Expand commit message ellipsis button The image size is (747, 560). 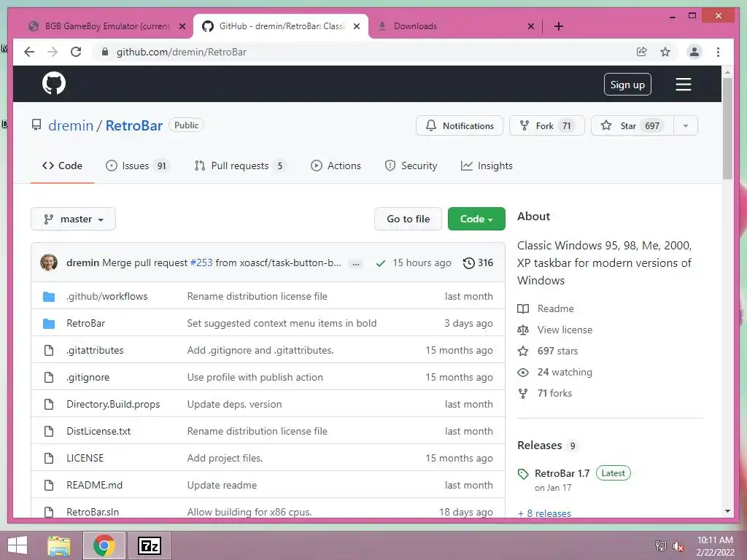[x=356, y=263]
